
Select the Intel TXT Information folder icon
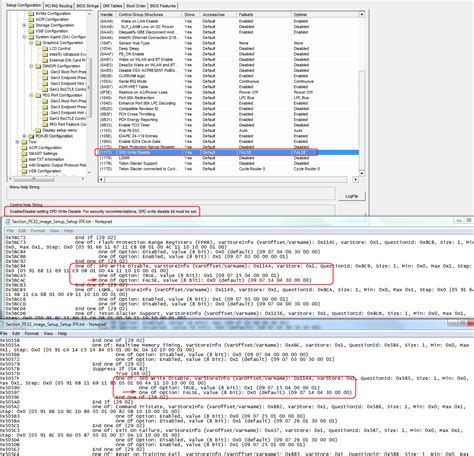coord(24,159)
